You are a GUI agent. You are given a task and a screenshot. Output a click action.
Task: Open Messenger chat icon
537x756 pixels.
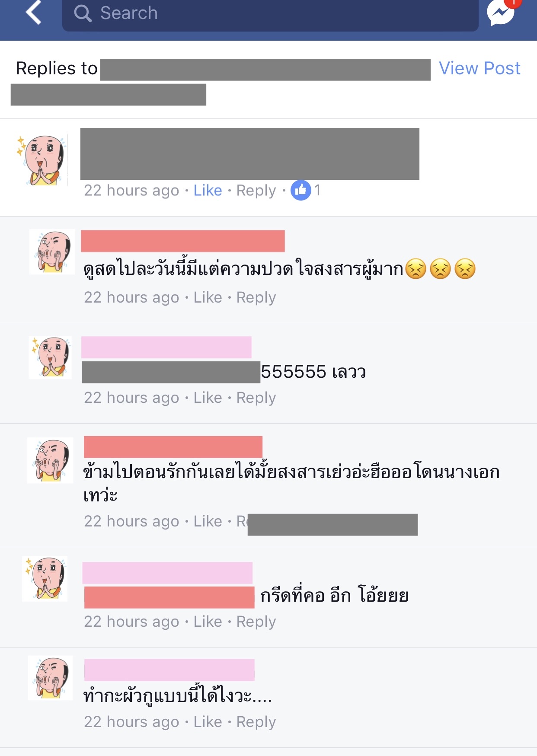click(501, 13)
